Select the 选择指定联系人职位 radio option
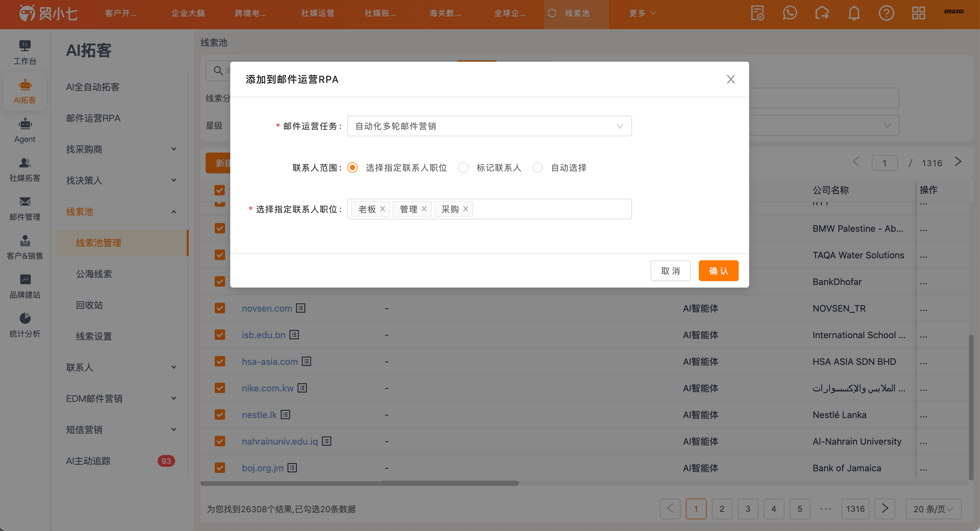This screenshot has height=531, width=980. [353, 167]
